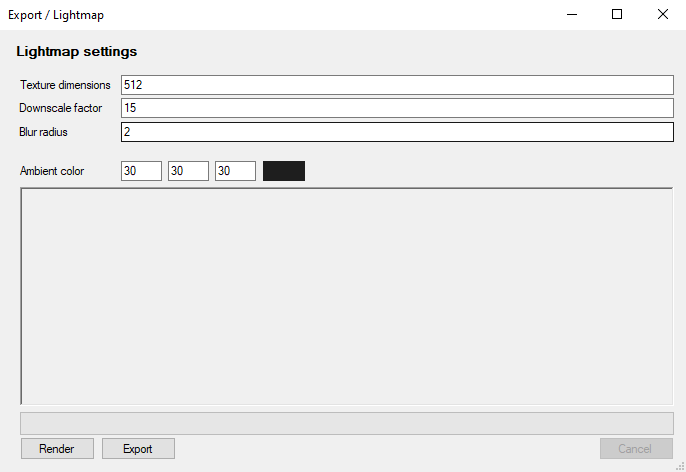The image size is (686, 472).
Task: Click the Texture dimensions input field
Action: 397,85
